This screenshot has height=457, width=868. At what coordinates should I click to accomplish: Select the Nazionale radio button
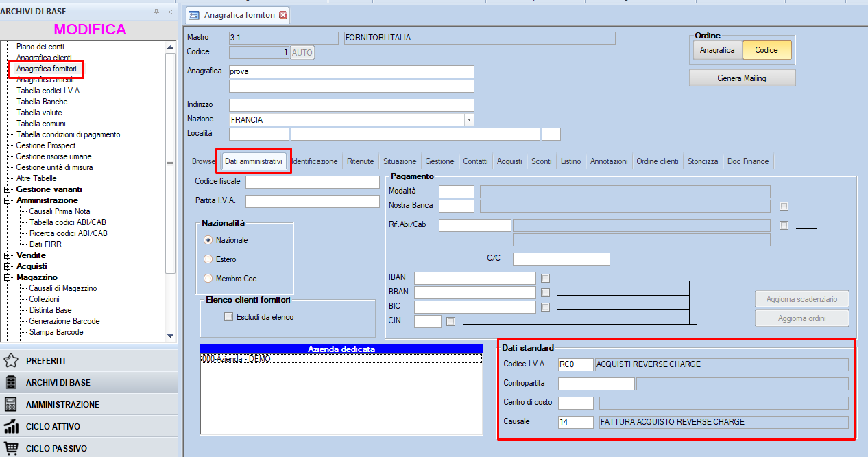pyautogui.click(x=208, y=240)
